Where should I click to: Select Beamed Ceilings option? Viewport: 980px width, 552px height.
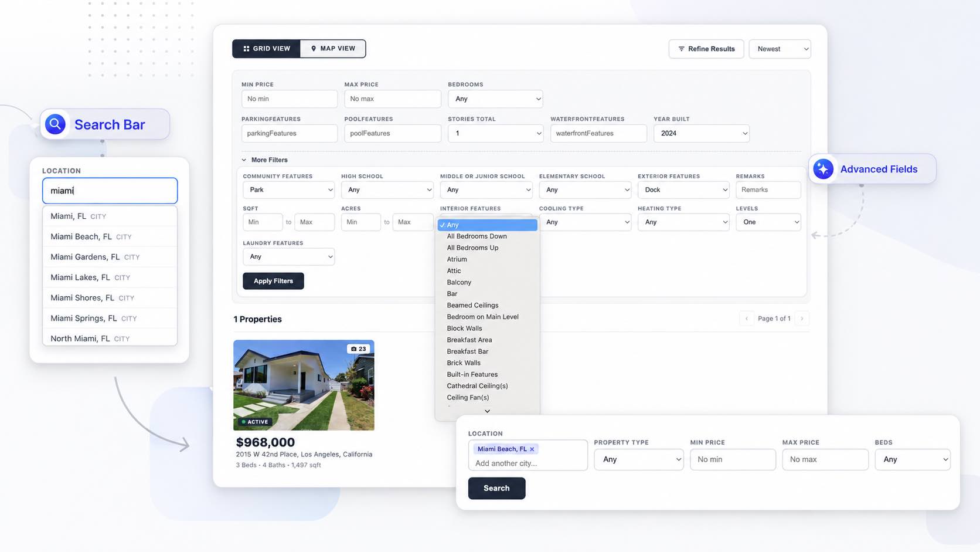(x=487, y=305)
